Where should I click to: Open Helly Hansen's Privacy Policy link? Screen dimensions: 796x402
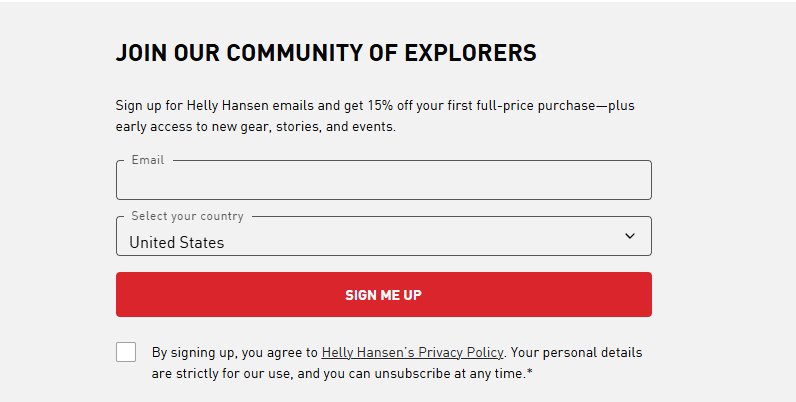(x=413, y=352)
